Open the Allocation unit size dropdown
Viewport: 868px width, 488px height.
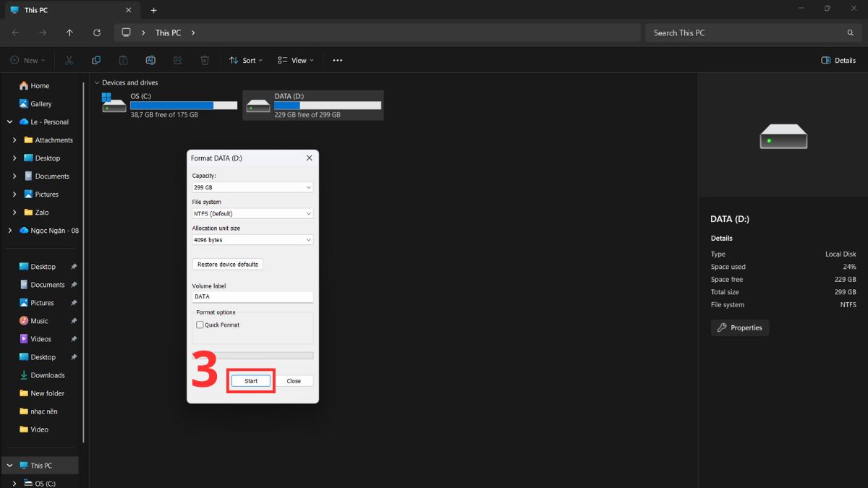(x=252, y=239)
